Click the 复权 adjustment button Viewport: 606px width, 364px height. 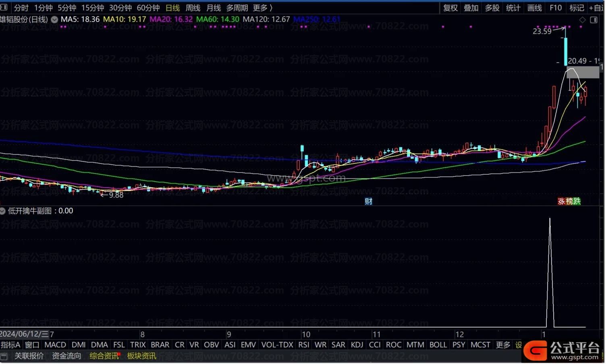450,8
